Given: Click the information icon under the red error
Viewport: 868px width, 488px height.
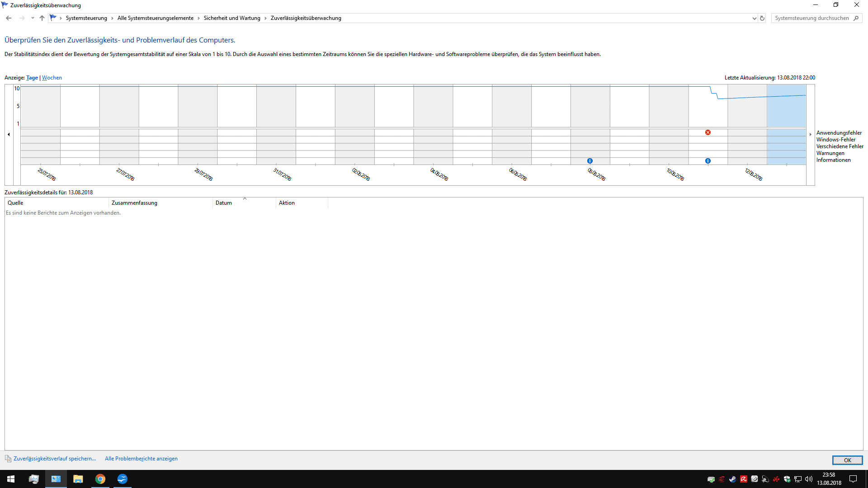Looking at the screenshot, I should (x=708, y=161).
